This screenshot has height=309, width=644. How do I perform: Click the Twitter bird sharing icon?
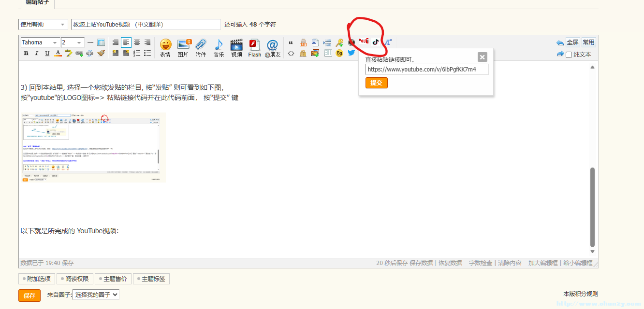(x=351, y=53)
